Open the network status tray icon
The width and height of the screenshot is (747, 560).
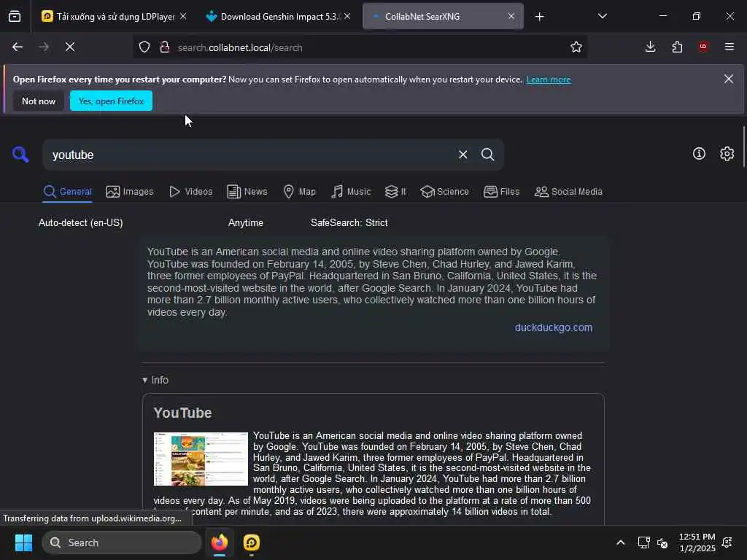[x=643, y=542]
